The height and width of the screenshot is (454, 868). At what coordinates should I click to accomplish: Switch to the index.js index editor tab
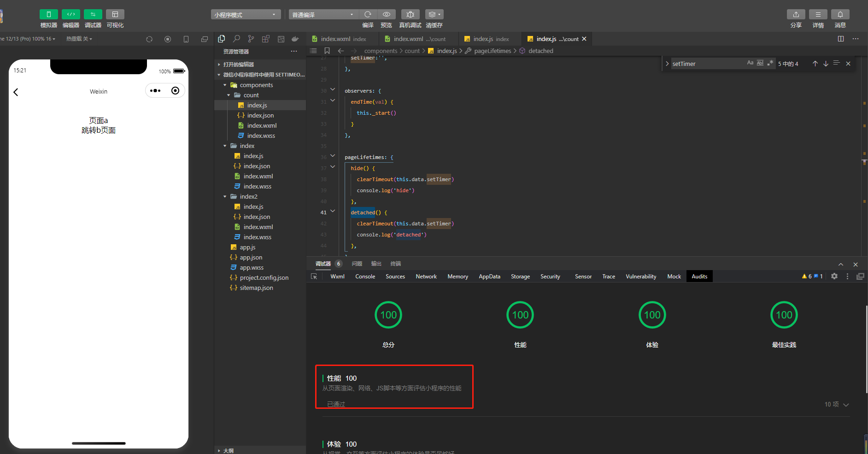coord(490,39)
